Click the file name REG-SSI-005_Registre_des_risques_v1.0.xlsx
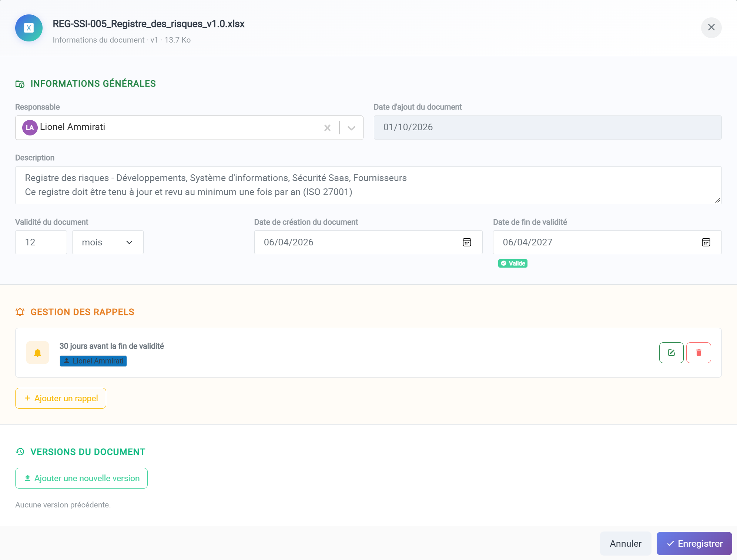The image size is (737, 560). (148, 24)
